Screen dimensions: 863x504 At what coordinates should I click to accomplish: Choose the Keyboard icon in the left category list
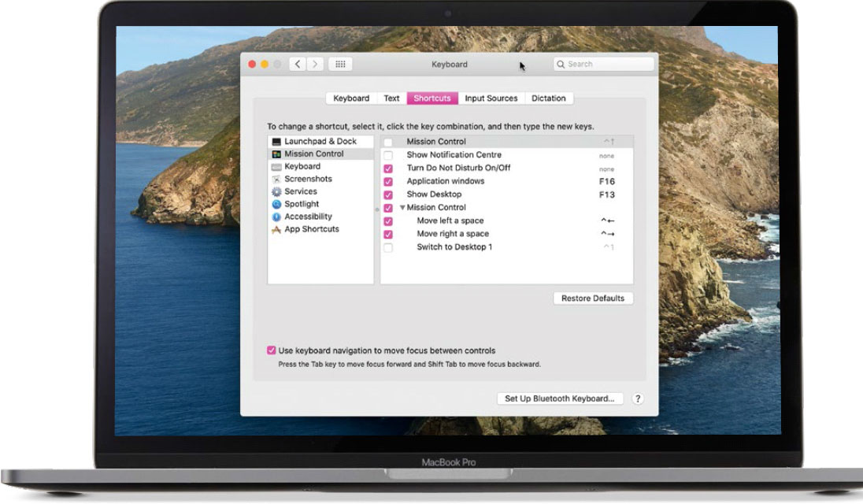(x=276, y=167)
